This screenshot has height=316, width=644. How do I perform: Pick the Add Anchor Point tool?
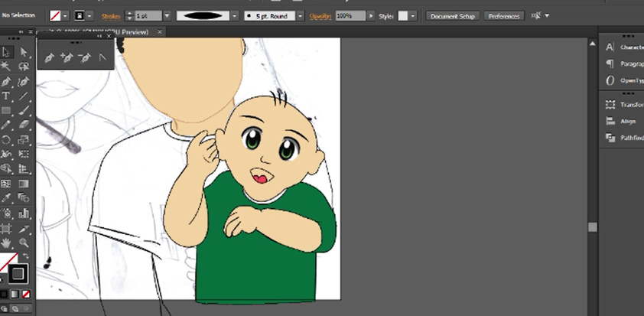[x=67, y=58]
